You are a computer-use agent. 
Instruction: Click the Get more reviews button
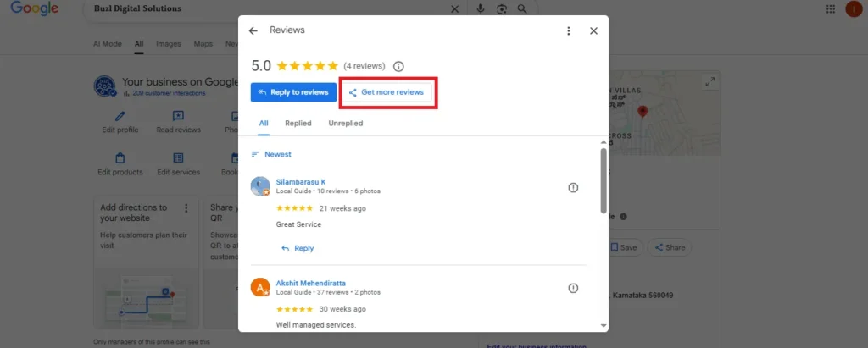pos(387,92)
